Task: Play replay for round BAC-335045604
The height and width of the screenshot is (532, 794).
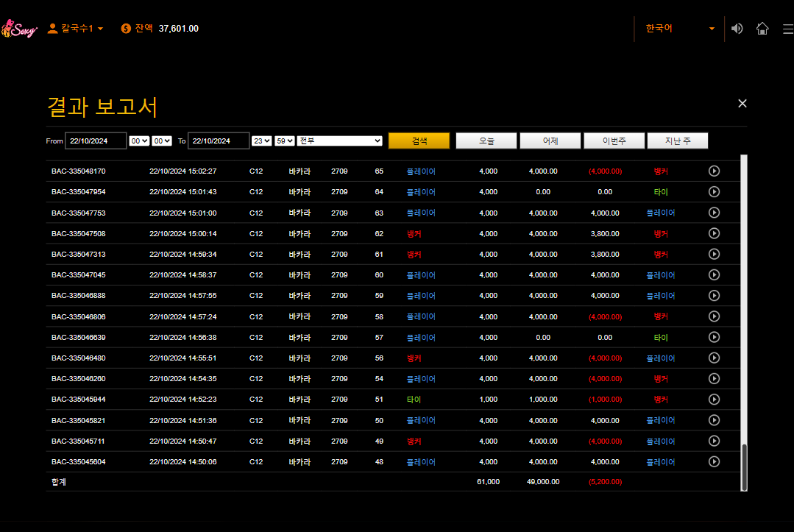Action: click(x=714, y=462)
